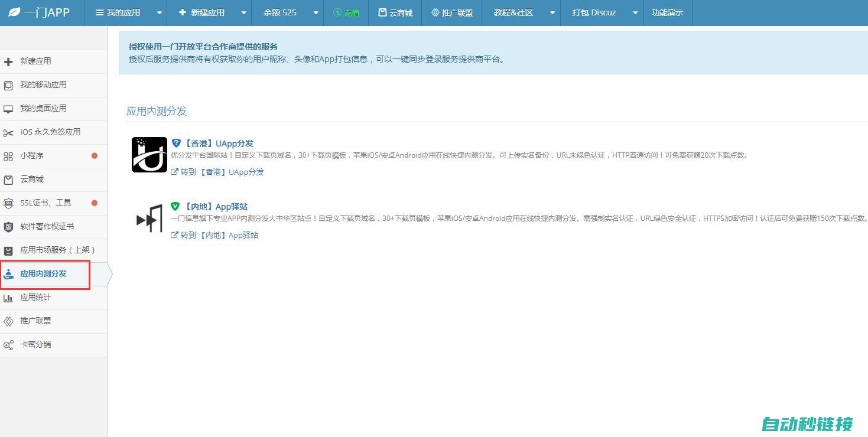This screenshot has height=437, width=868.
Task: Click the shield icon beside 软件著作权证书
Action: 8,227
